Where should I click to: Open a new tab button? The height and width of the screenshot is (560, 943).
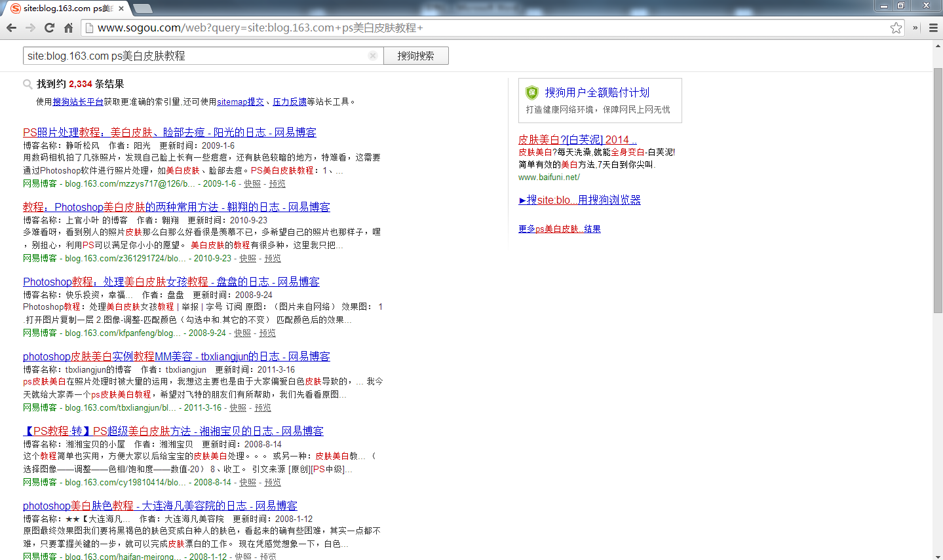142,9
